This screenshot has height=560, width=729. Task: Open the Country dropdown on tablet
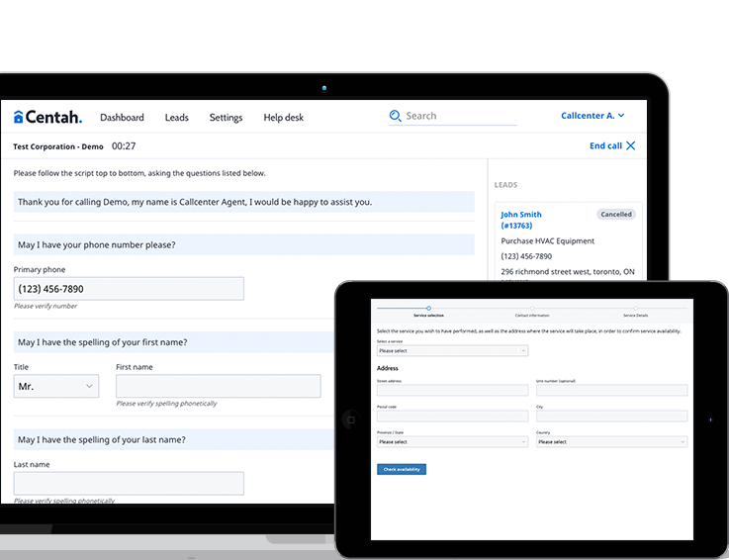(x=612, y=442)
